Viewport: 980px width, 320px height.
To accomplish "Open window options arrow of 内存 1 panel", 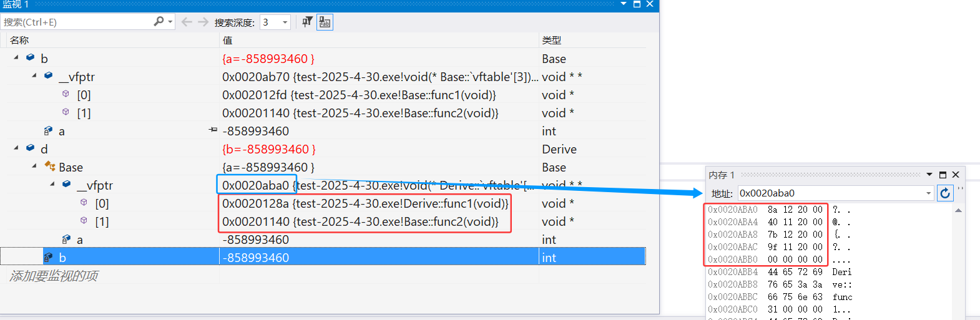I will 929,175.
